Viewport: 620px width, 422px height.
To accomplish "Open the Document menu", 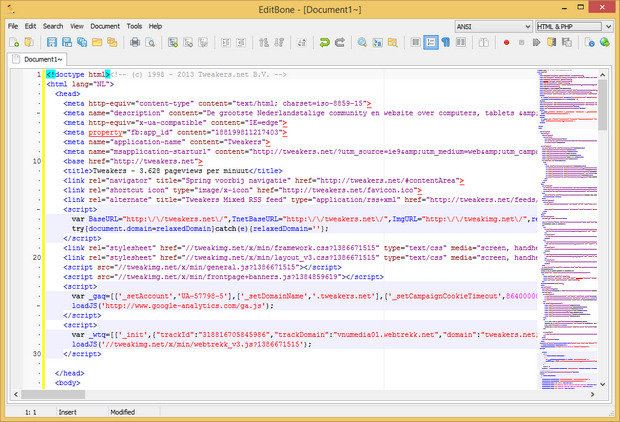I will click(105, 26).
